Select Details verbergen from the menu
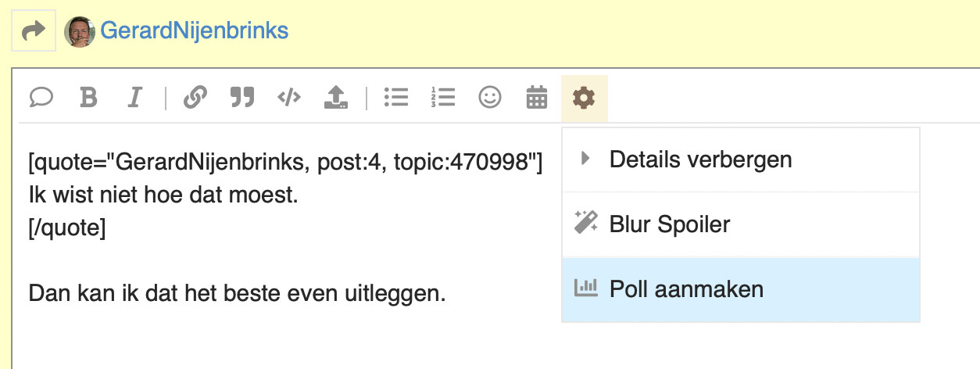The image size is (980, 369). pyautogui.click(x=741, y=159)
